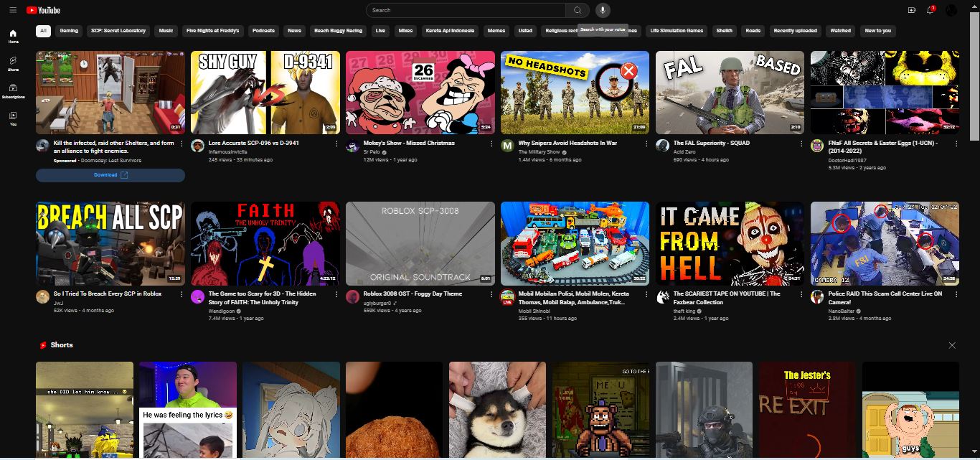980x460 pixels.
Task: Click the YouTube logo
Action: (x=43, y=10)
